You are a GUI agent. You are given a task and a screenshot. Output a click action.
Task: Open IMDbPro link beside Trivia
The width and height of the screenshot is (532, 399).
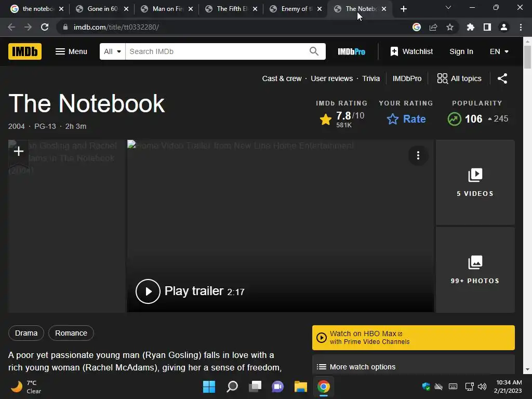[x=407, y=79]
